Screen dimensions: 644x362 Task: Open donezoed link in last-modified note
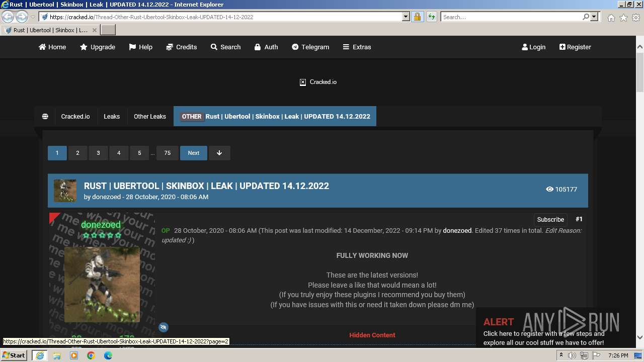coord(457,230)
